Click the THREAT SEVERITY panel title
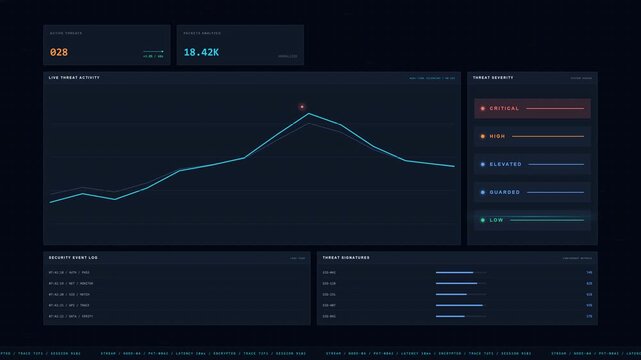641x360 pixels. pyautogui.click(x=493, y=78)
